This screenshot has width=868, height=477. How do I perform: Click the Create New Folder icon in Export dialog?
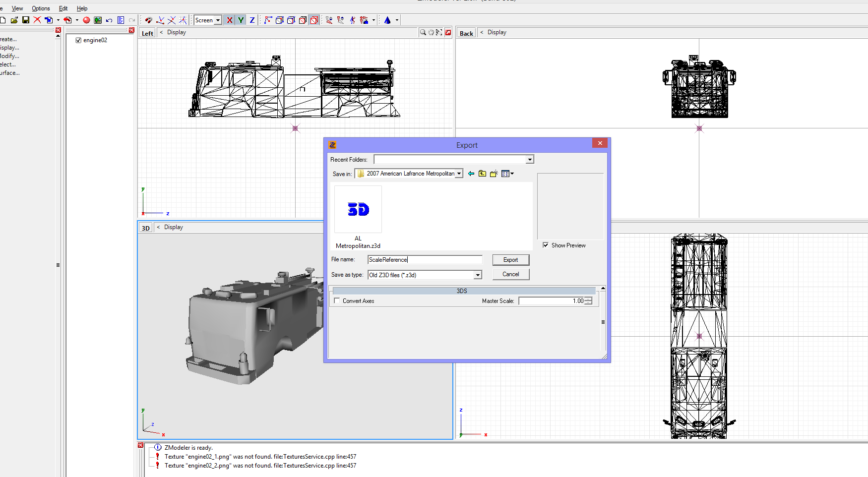pyautogui.click(x=494, y=174)
